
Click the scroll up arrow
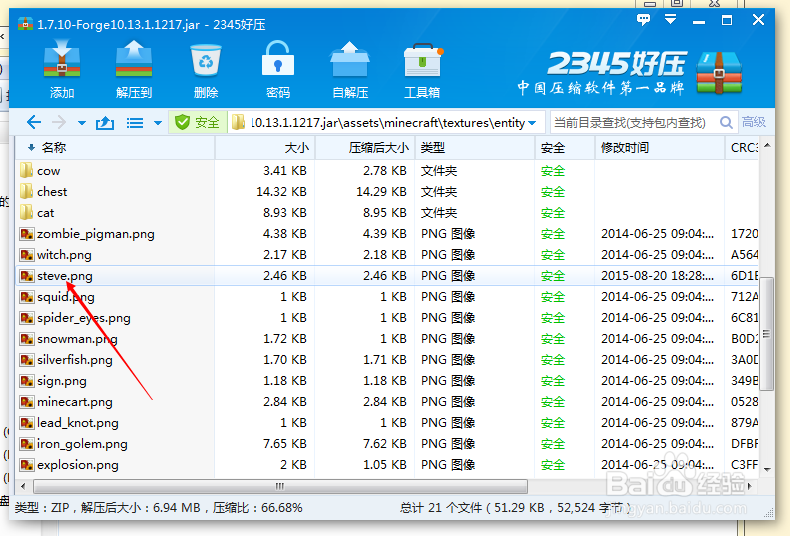(x=767, y=146)
